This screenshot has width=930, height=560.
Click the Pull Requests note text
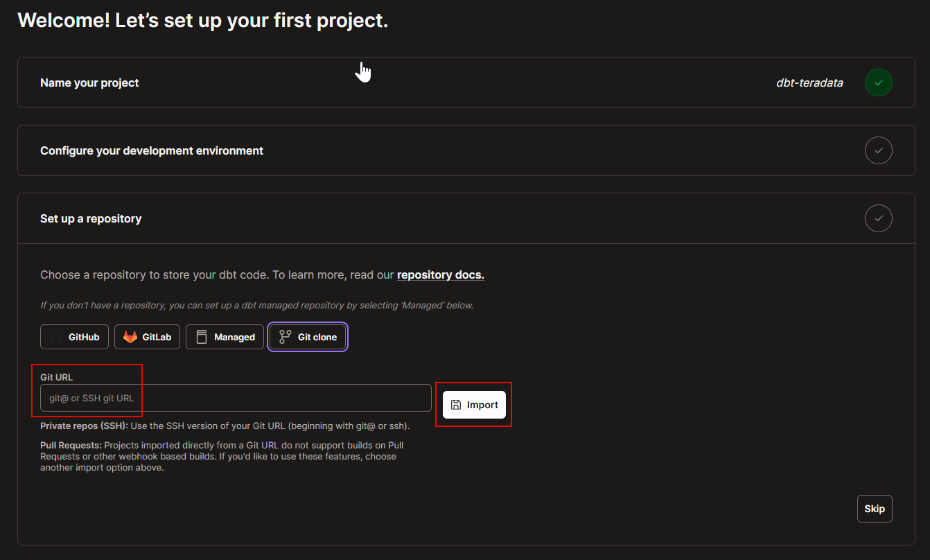pyautogui.click(x=222, y=456)
